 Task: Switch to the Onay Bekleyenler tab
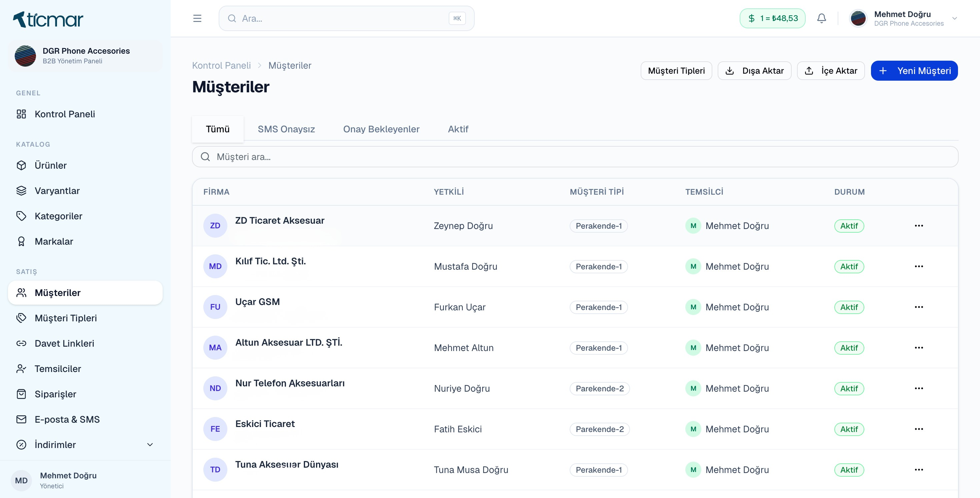pyautogui.click(x=381, y=129)
